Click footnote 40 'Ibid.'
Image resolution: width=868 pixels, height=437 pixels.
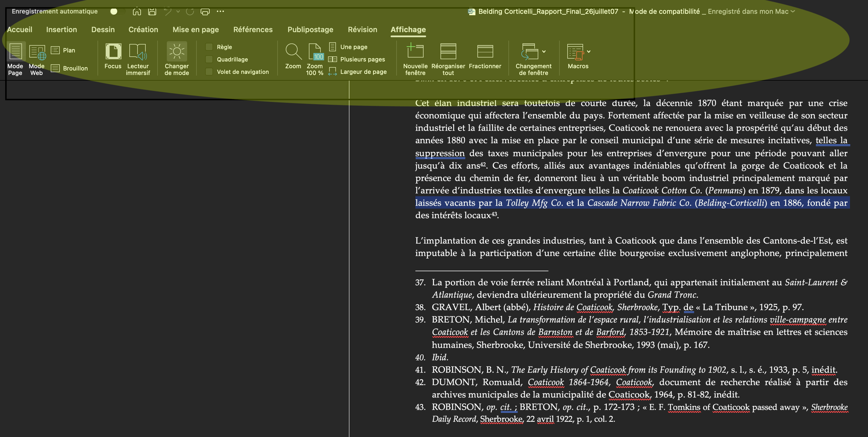[440, 357]
